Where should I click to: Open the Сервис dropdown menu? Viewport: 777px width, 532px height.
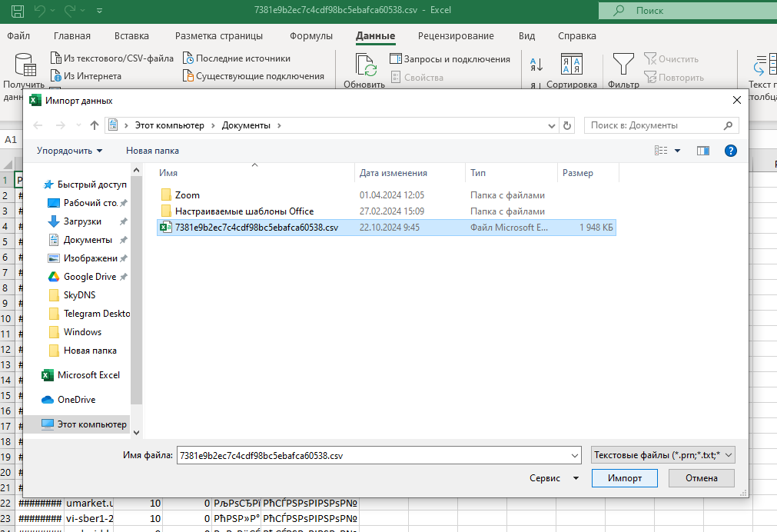[x=554, y=478]
